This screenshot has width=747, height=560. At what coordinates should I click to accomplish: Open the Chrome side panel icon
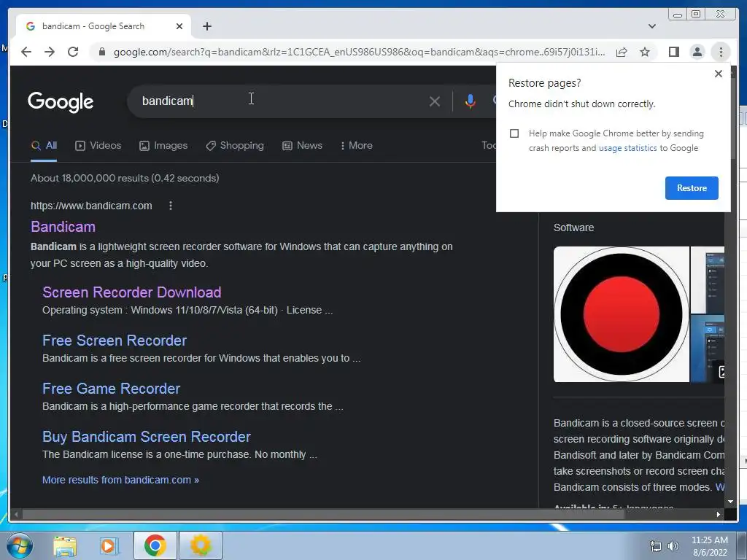coord(673,52)
